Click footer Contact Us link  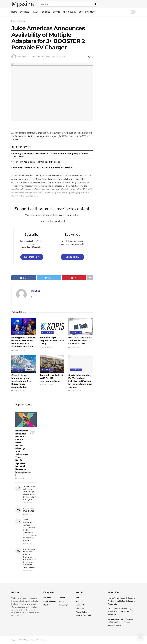pos(80,605)
